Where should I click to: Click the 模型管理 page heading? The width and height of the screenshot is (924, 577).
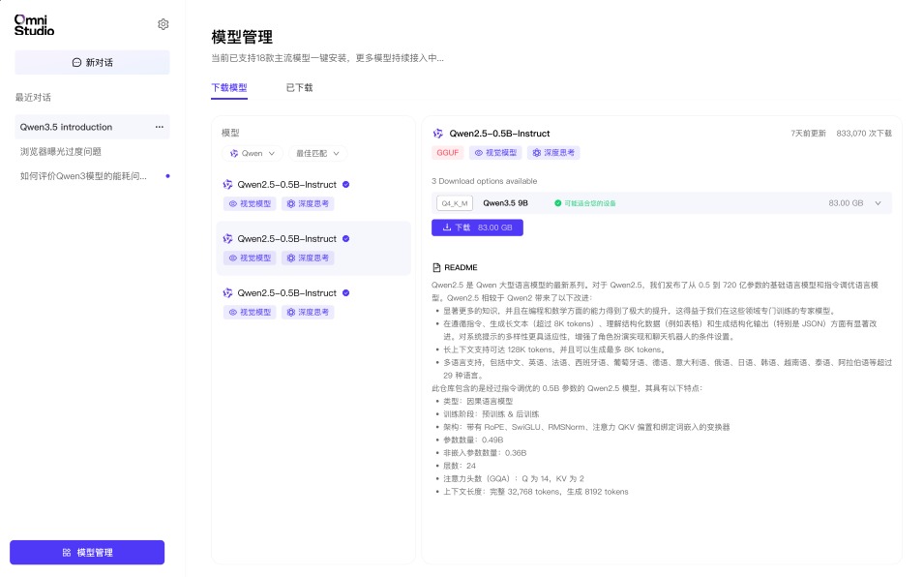click(x=242, y=37)
